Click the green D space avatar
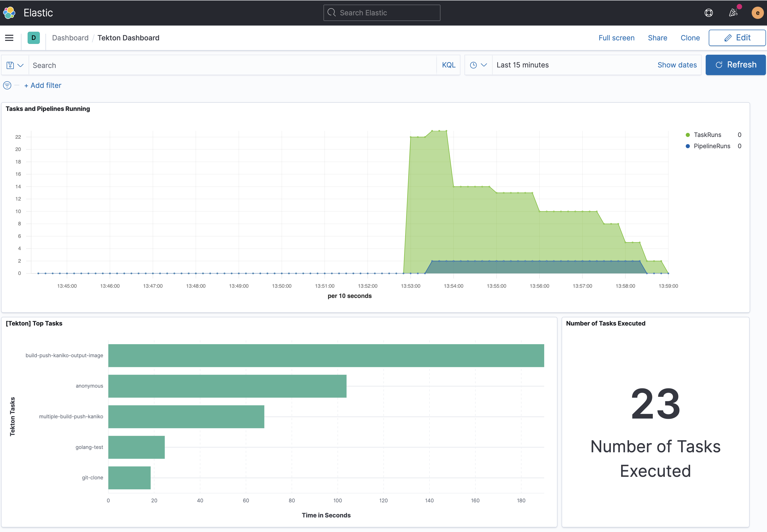This screenshot has width=767, height=532. coord(34,38)
